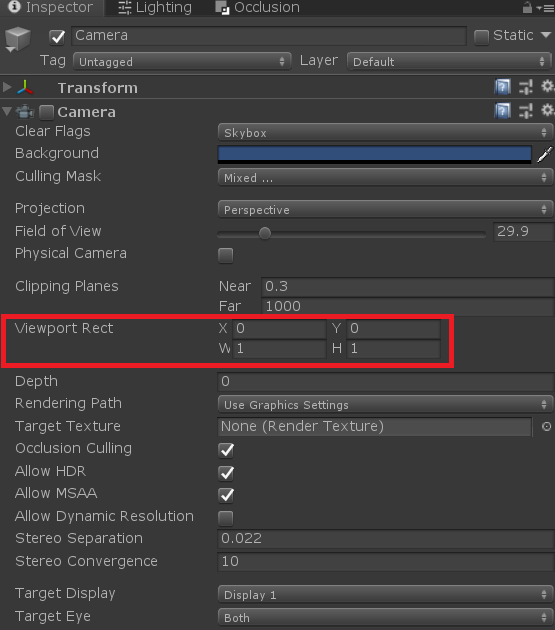
Task: Expand the Transform component foldout arrow
Action: (x=7, y=87)
